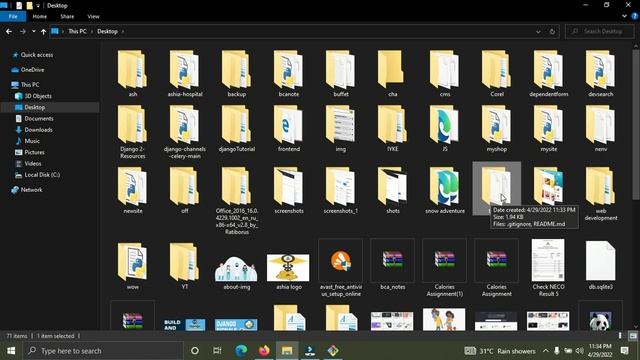Screen dimensions: 640x360
Task: Select the djangoTutorial folder
Action: [x=236, y=129]
